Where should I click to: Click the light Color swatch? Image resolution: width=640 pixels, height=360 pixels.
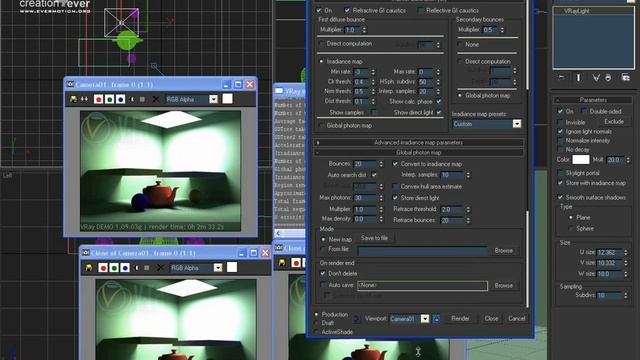pyautogui.click(x=580, y=160)
